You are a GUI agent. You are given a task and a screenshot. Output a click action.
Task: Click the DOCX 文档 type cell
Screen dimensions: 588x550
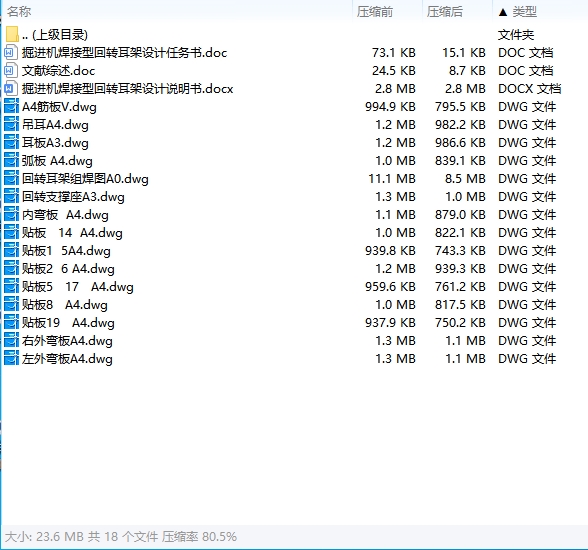tap(530, 88)
